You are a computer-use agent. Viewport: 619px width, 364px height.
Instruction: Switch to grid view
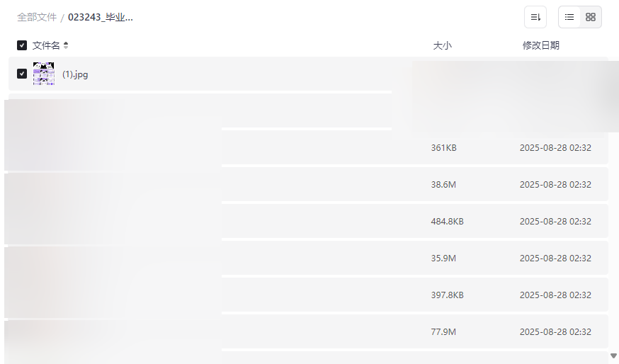coord(591,17)
